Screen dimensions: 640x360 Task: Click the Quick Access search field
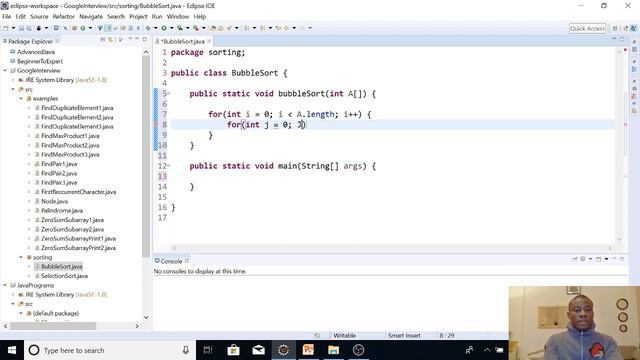(587, 28)
